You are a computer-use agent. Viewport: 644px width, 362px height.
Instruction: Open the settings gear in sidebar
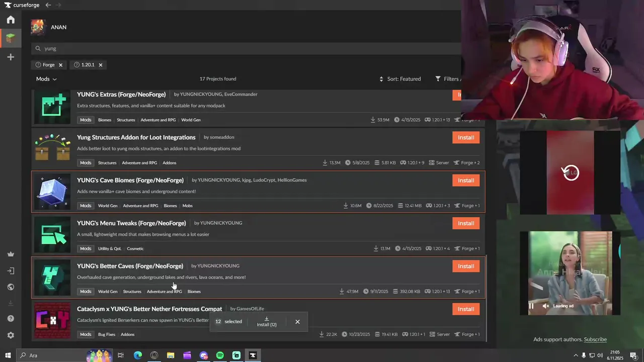(x=11, y=335)
